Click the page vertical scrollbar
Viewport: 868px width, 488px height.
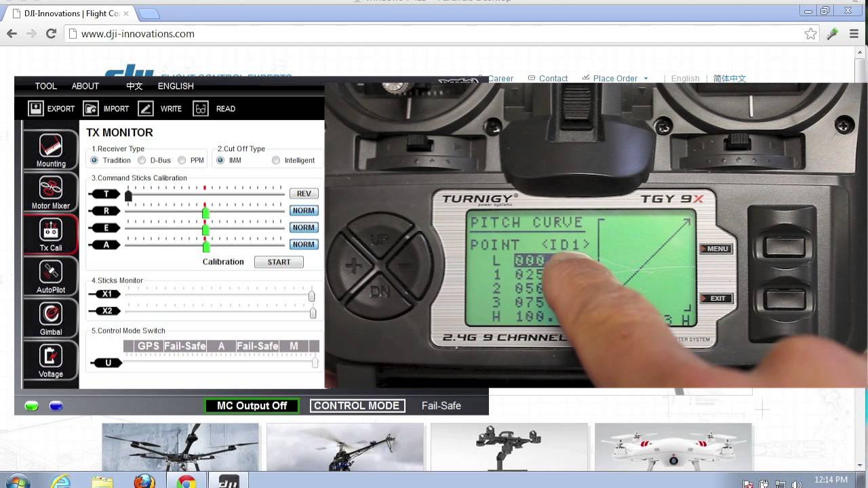click(x=861, y=258)
